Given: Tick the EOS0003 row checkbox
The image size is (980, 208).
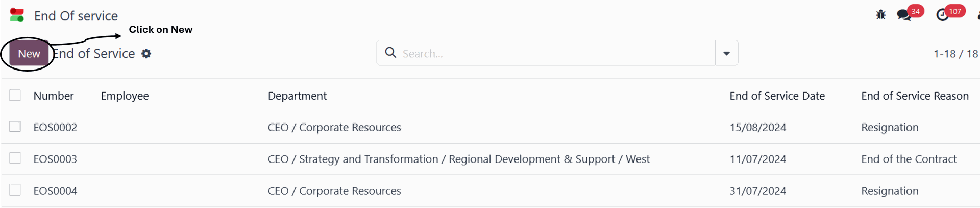Looking at the screenshot, I should coord(15,158).
